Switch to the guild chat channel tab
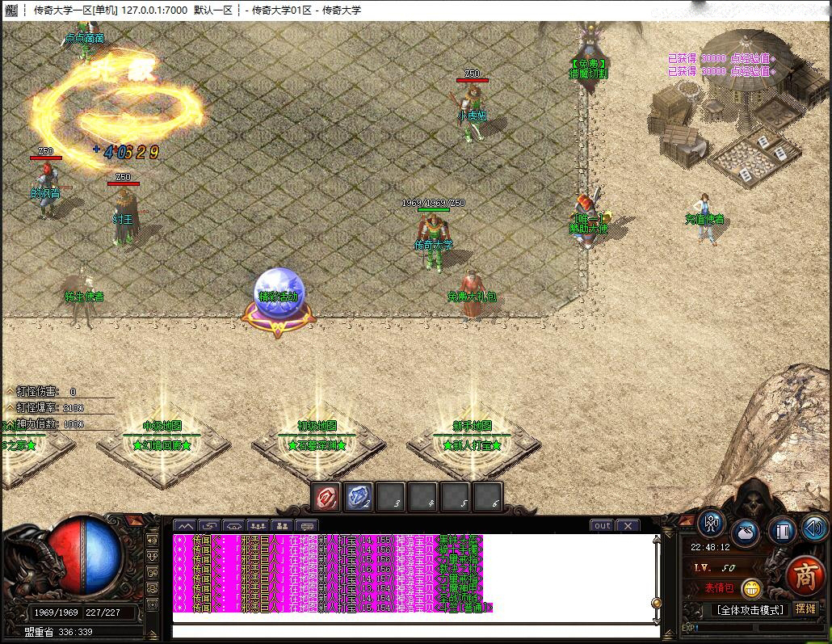The height and width of the screenshot is (644, 832). tap(282, 526)
